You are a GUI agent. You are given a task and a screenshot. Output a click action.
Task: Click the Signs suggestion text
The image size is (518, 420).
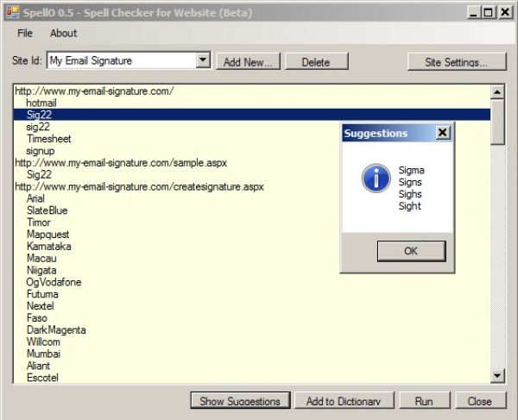tap(410, 182)
